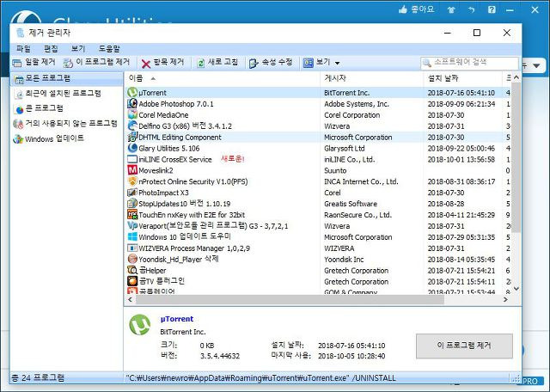Click the 좋아요 thumbs-up icon in Glary Utilities window
This screenshot has width=550, height=392.
(x=403, y=9)
